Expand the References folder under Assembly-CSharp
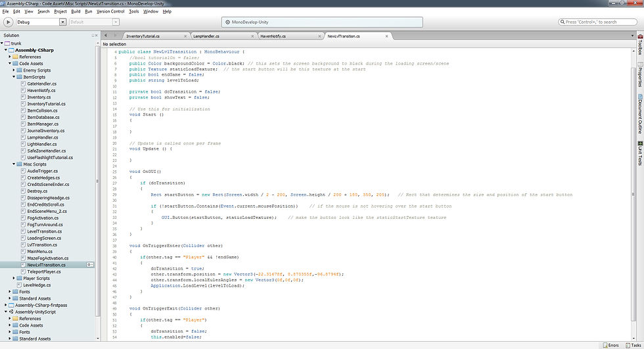Viewport: 644px width, 349px height. tap(10, 57)
